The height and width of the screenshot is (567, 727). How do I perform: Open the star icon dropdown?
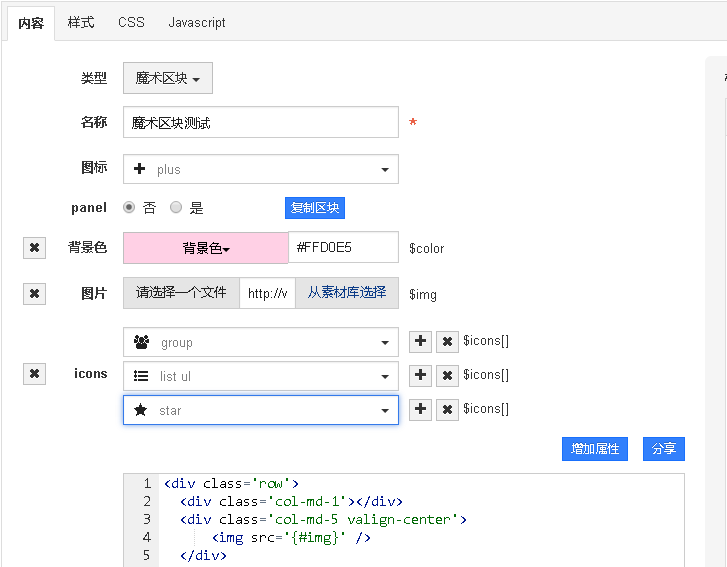click(x=260, y=410)
